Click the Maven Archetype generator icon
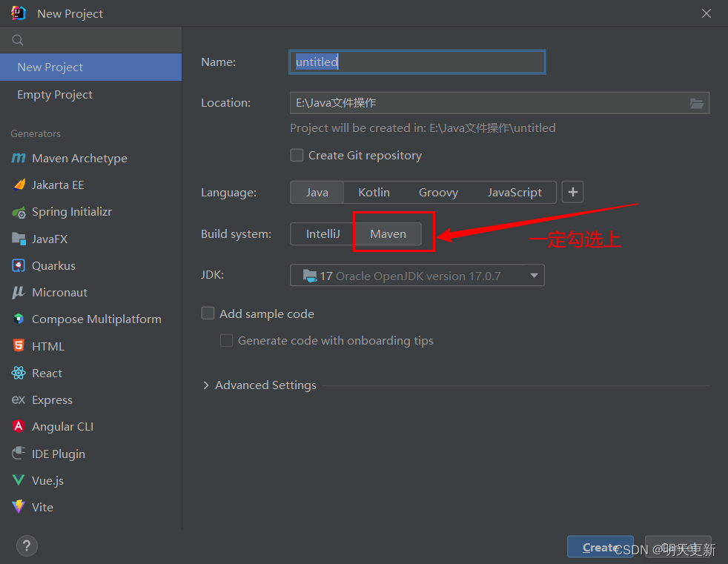The height and width of the screenshot is (564, 728). (19, 159)
